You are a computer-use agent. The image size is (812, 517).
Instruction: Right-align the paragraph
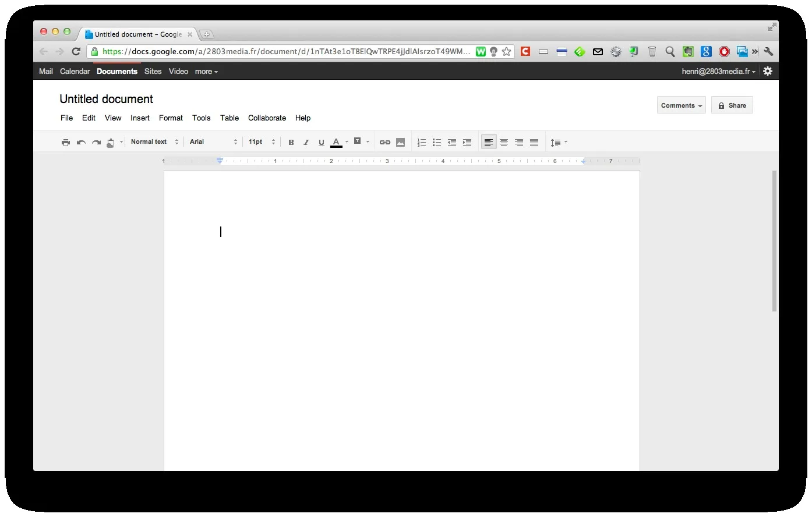point(519,143)
